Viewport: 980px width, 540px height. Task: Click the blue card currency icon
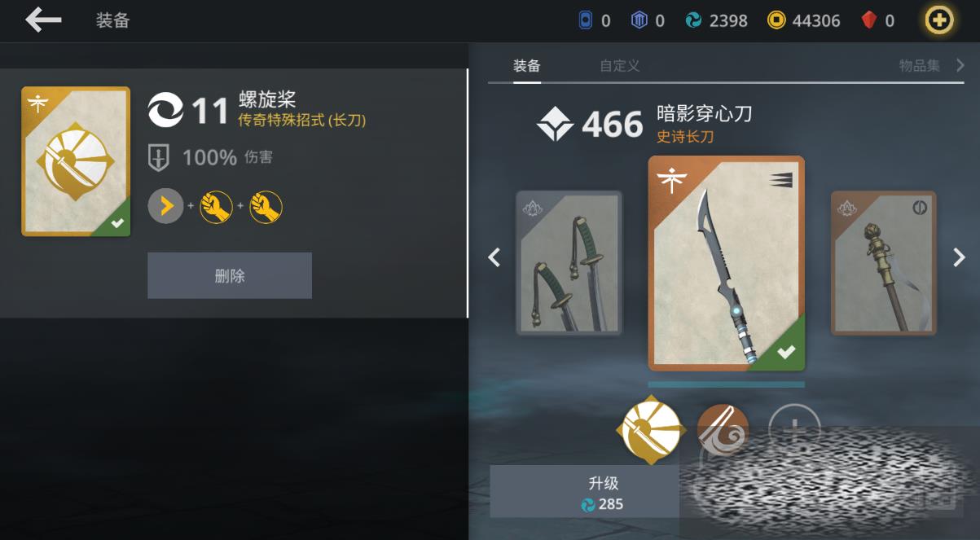click(x=585, y=20)
